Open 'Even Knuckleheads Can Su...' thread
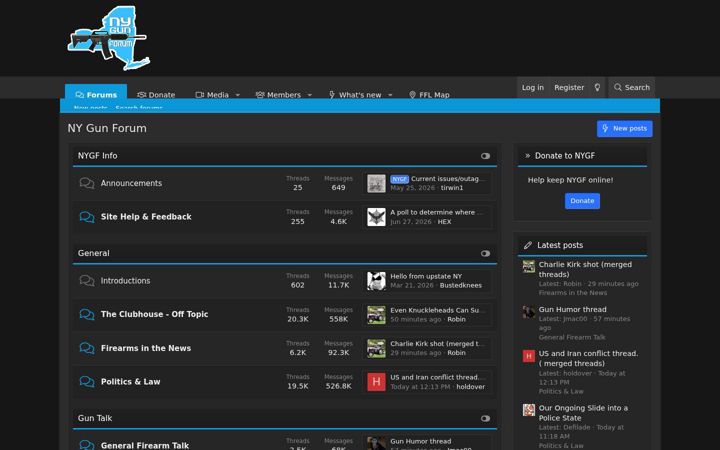 tap(436, 310)
